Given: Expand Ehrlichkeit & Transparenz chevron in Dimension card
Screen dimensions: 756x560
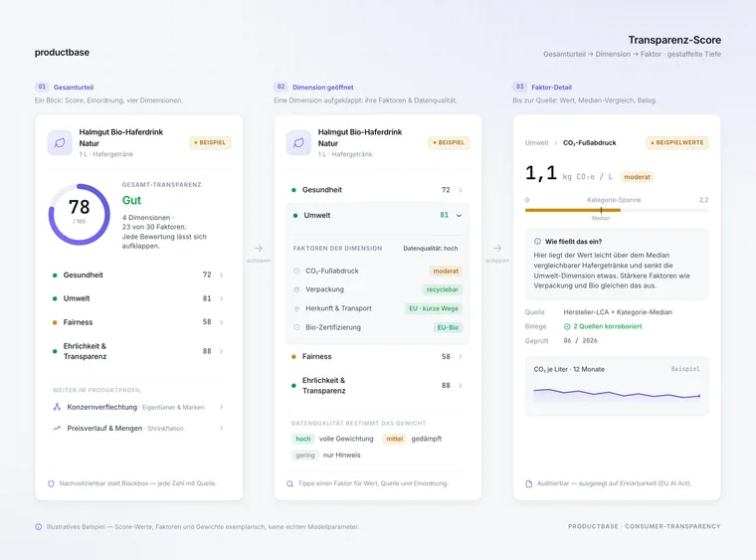Looking at the screenshot, I should 461,386.
